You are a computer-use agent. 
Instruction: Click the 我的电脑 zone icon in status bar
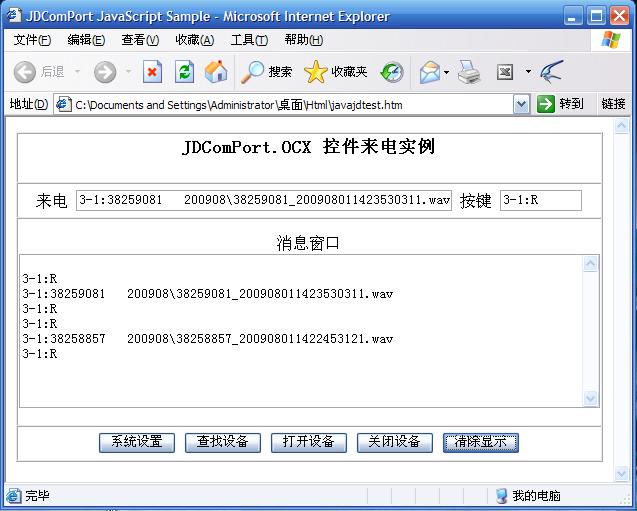[502, 496]
